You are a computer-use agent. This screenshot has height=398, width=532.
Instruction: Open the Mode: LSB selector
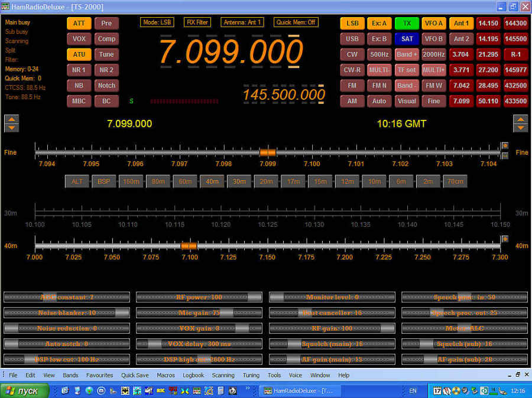pos(157,22)
